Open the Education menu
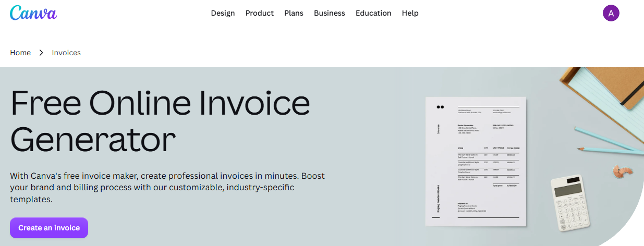Screen dimensions: 644x246 (x=373, y=13)
